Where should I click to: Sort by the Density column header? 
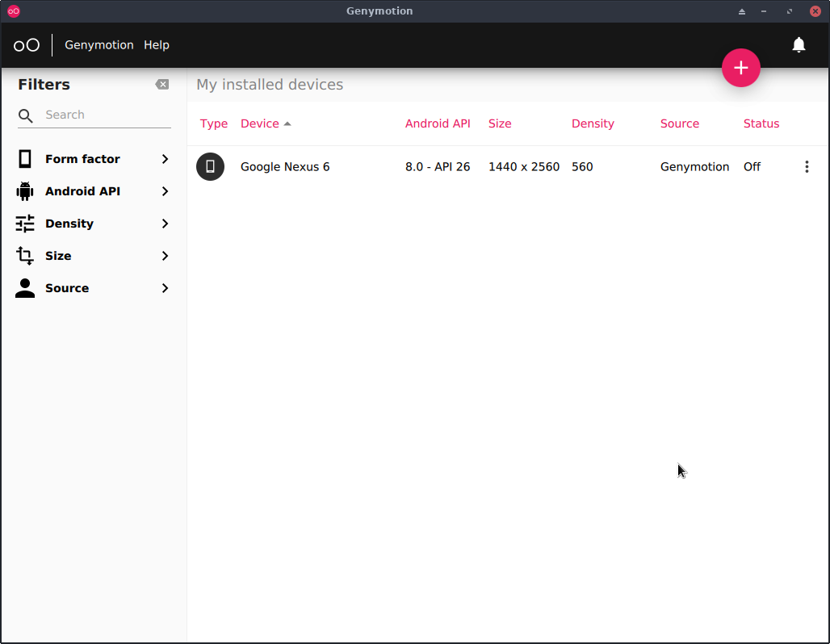[593, 123]
